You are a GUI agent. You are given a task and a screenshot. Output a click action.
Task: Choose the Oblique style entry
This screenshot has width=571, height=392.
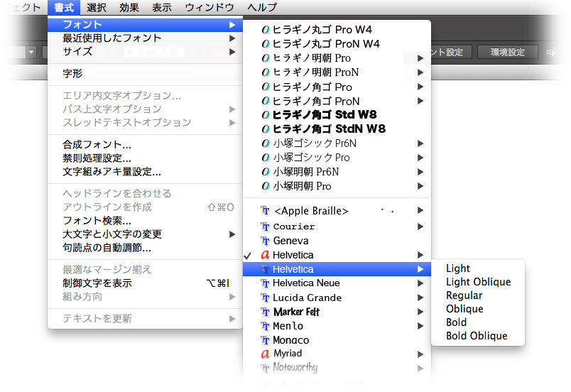[x=478, y=309]
